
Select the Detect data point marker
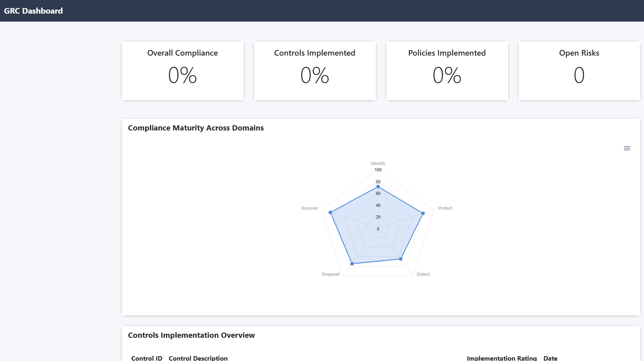(x=401, y=259)
